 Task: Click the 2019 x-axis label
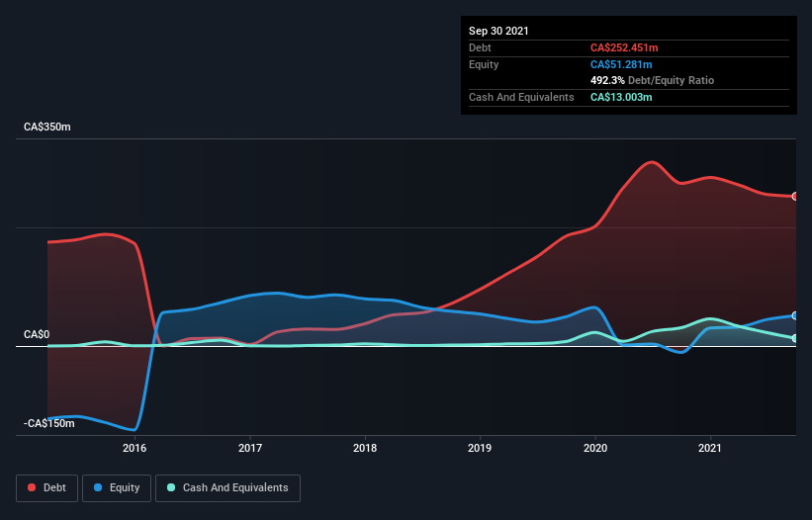click(x=480, y=448)
